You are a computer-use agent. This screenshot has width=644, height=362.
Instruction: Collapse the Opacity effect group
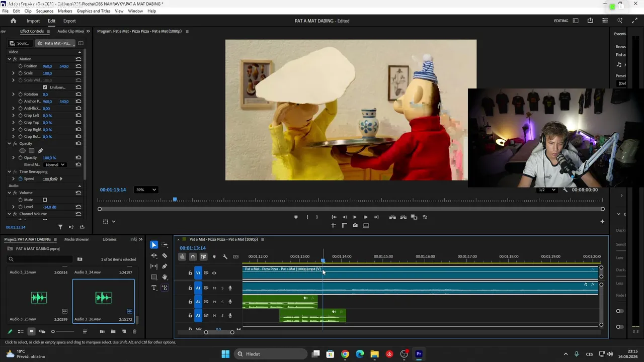9,144
